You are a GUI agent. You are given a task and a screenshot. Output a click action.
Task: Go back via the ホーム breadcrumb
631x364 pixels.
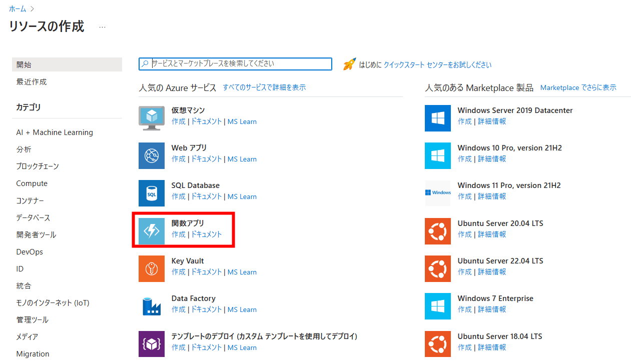pos(18,9)
